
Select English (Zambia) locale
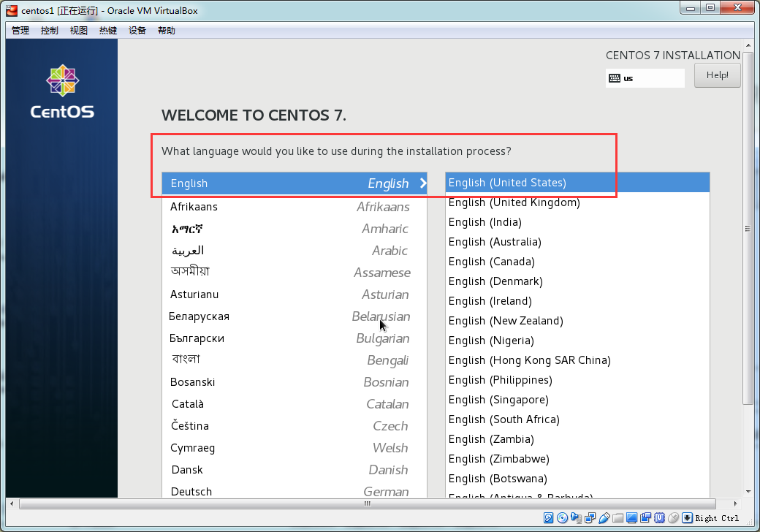pos(577,439)
